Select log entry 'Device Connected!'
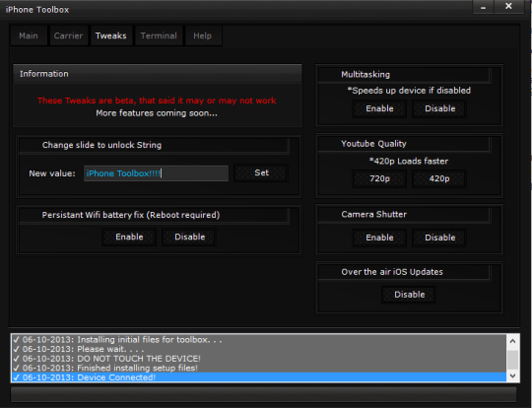This screenshot has height=408, width=532. [x=259, y=377]
